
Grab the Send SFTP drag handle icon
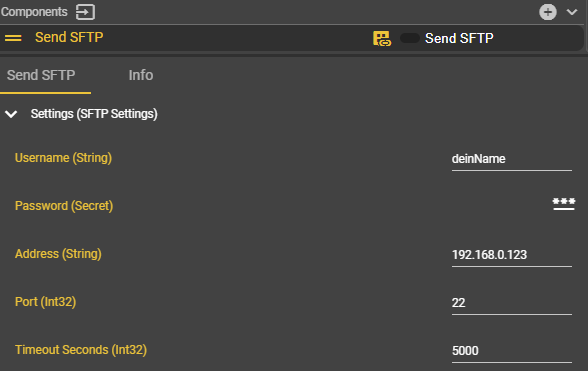13,38
